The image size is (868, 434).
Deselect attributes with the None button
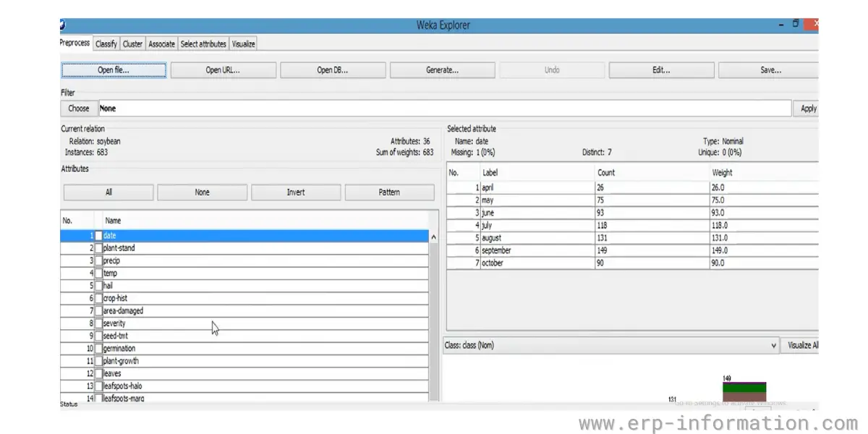point(203,192)
